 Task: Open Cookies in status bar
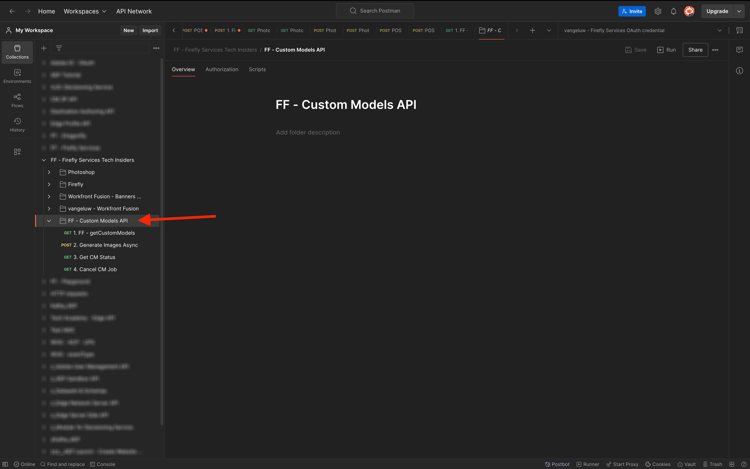point(658,464)
